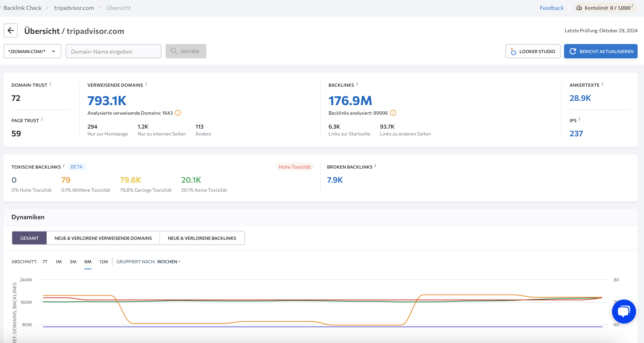Click the refresh icon in Bericht aktualisieren

pos(573,51)
